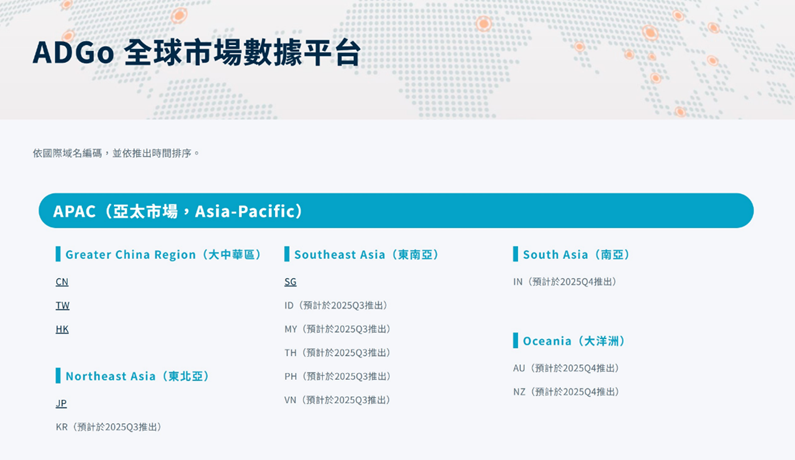
Task: Click the TH（預計於2025Q3推出）entry
Action: click(x=338, y=352)
